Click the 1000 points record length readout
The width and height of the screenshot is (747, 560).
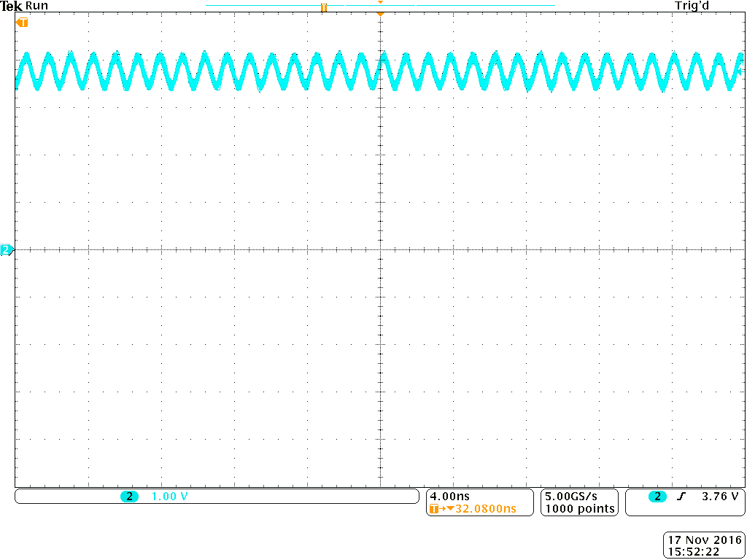coord(580,508)
